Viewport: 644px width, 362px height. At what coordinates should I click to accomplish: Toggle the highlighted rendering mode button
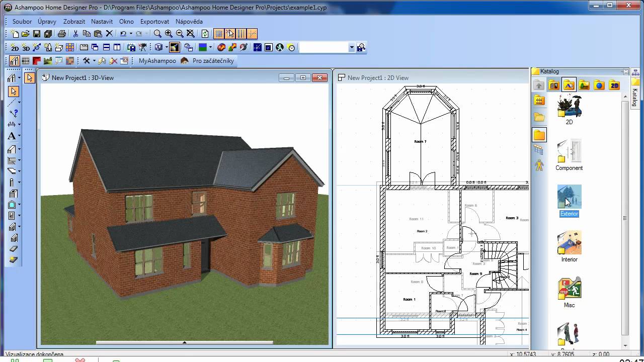click(x=175, y=47)
